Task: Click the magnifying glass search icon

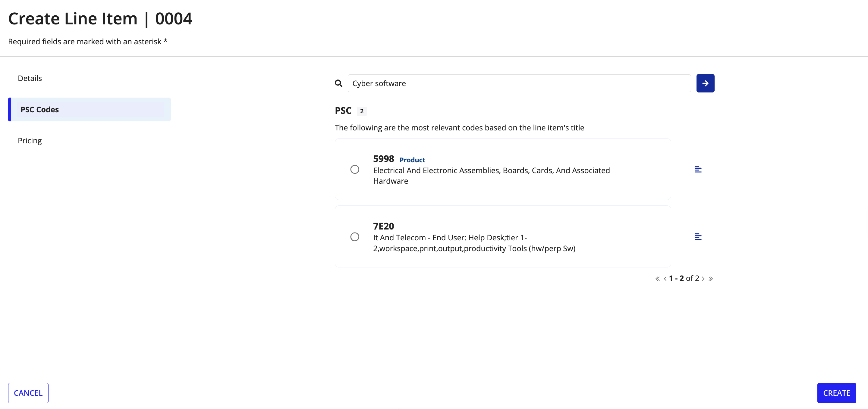Action: 338,83
